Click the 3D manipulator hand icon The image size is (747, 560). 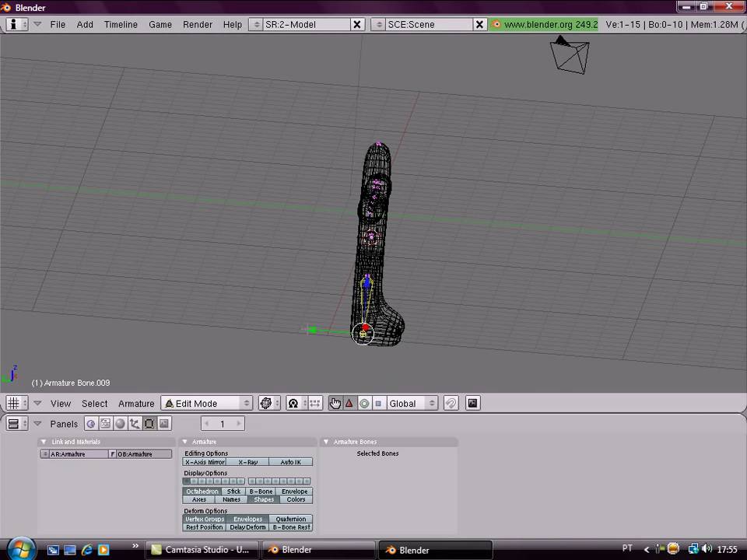pos(335,403)
